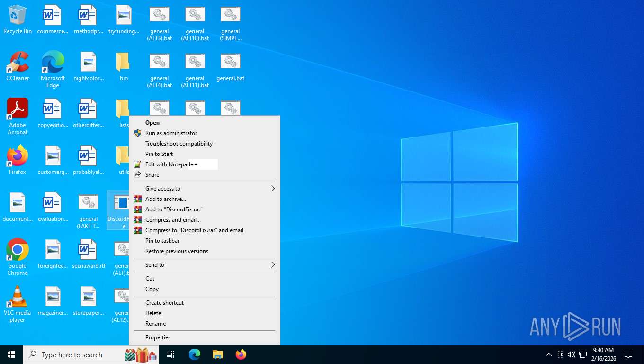
Task: Launch CCleaner from the desktop
Action: click(18, 66)
